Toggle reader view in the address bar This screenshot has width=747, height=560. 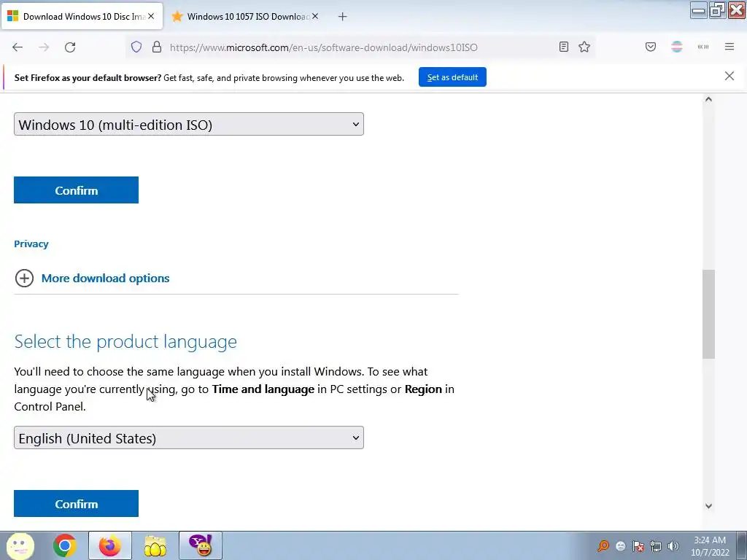(564, 47)
